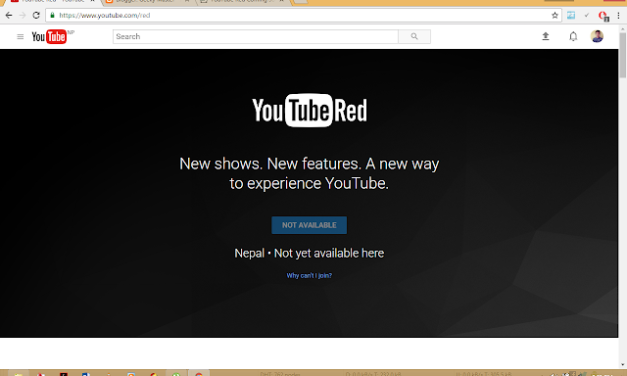This screenshot has width=627, height=376.
Task: Click the vertical scrollbar thumb
Action: pyautogui.click(x=623, y=55)
